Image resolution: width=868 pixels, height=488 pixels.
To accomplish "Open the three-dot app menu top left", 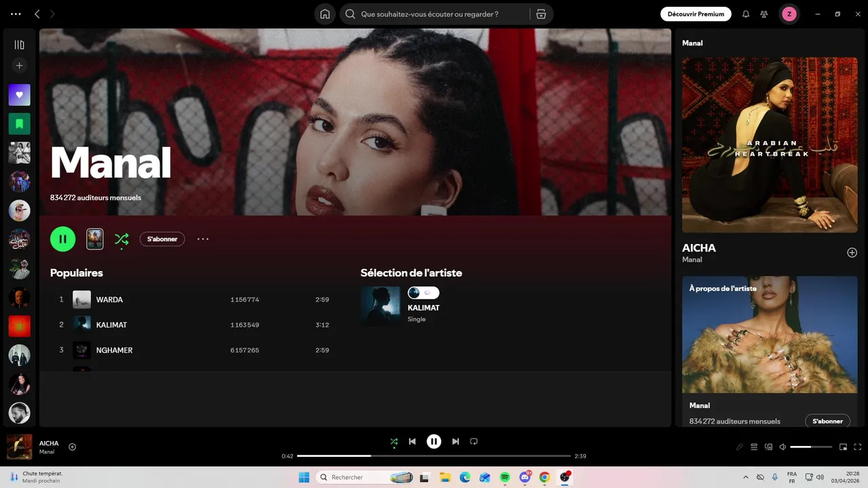I will (16, 14).
